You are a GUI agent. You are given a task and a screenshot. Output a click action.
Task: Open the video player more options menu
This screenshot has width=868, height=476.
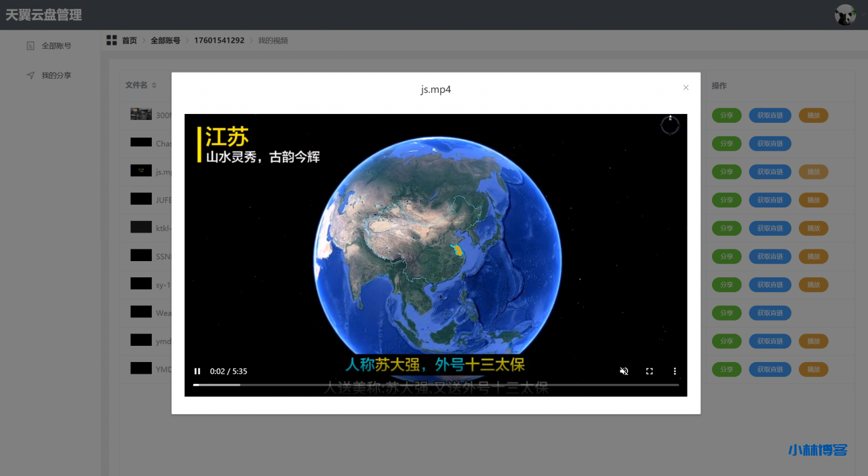[x=675, y=372]
